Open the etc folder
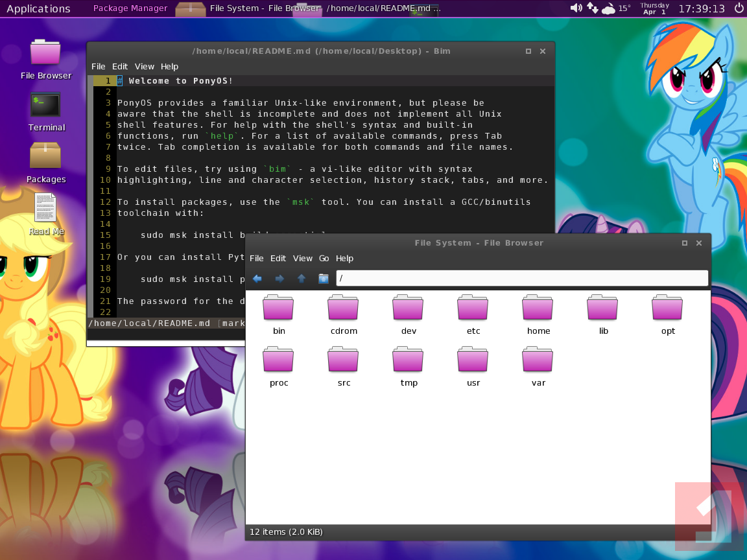 coord(473,308)
